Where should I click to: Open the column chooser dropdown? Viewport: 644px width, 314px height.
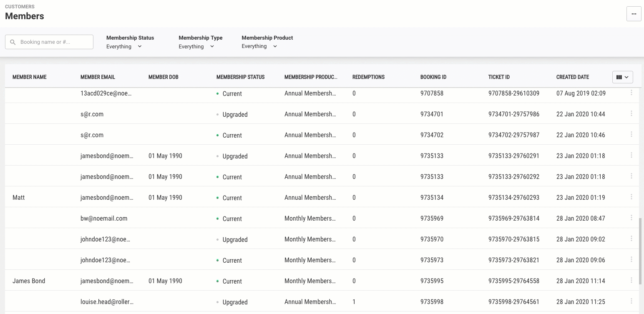622,77
